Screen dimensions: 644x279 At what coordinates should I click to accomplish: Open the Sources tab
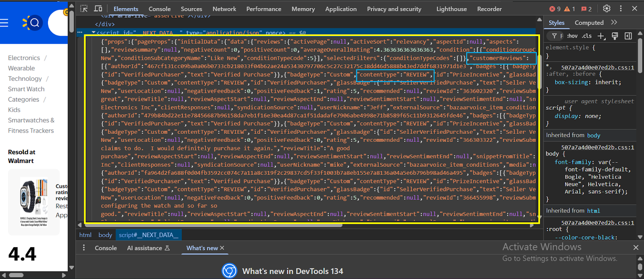[191, 9]
